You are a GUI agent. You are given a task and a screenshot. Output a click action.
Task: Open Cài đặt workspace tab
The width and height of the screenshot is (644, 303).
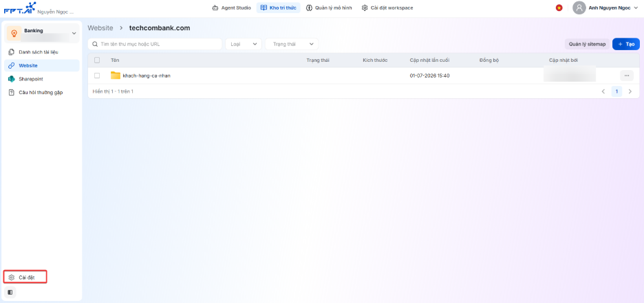click(387, 8)
